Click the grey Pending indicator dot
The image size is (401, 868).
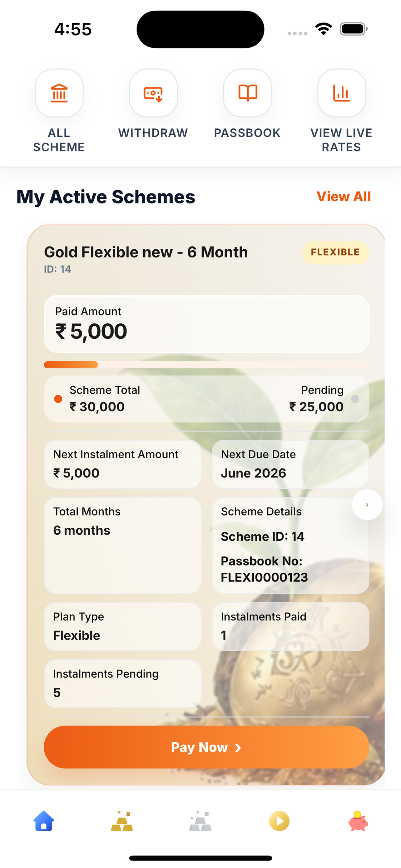(x=355, y=399)
